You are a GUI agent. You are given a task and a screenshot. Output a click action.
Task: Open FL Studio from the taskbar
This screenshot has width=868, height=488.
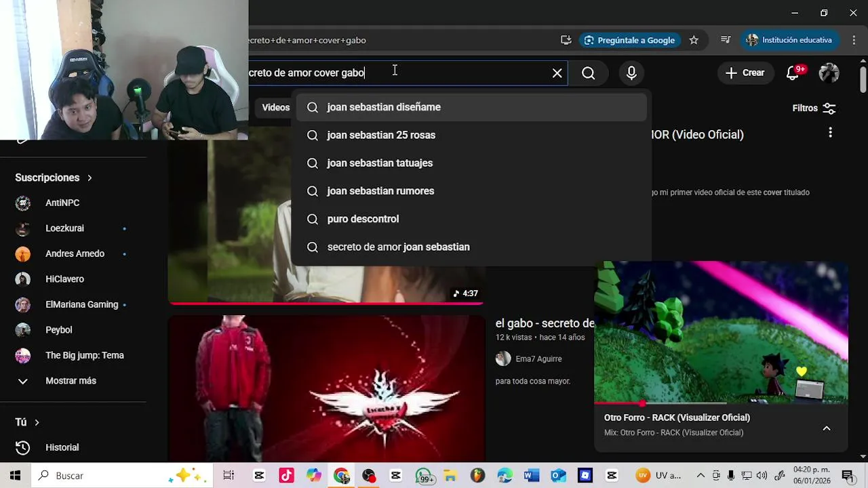477,476
